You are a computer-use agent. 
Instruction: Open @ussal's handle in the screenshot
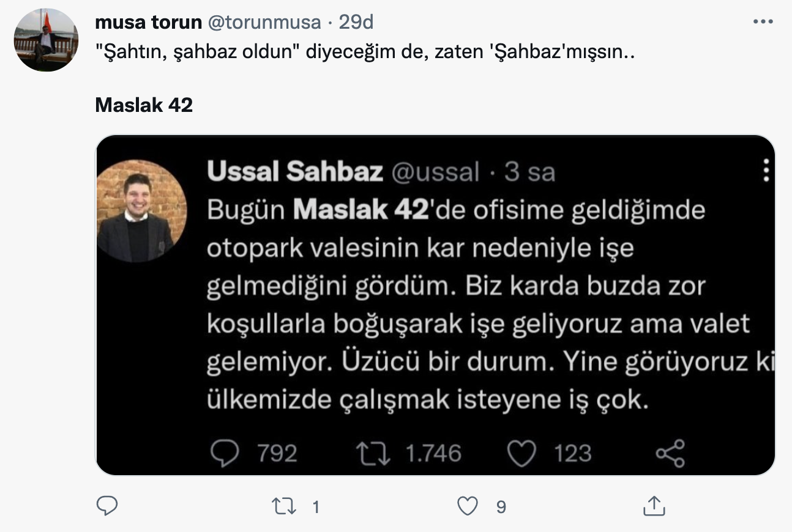pyautogui.click(x=437, y=172)
